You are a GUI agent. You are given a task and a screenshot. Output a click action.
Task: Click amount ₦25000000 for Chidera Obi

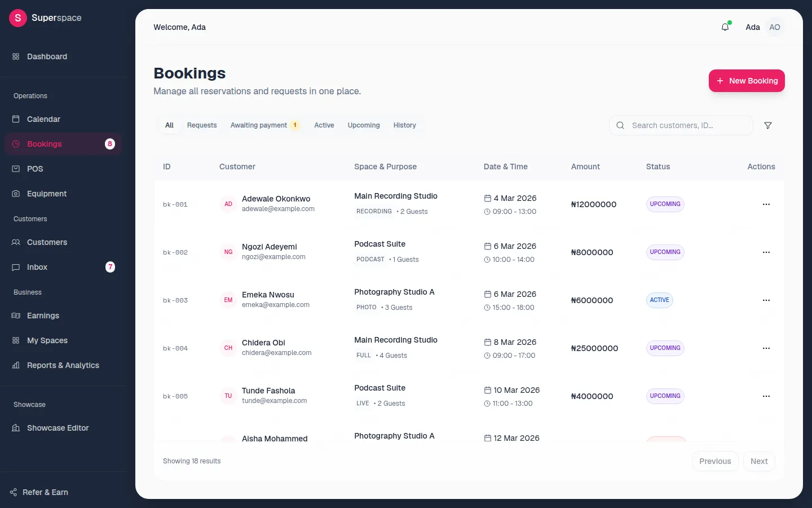click(x=594, y=348)
